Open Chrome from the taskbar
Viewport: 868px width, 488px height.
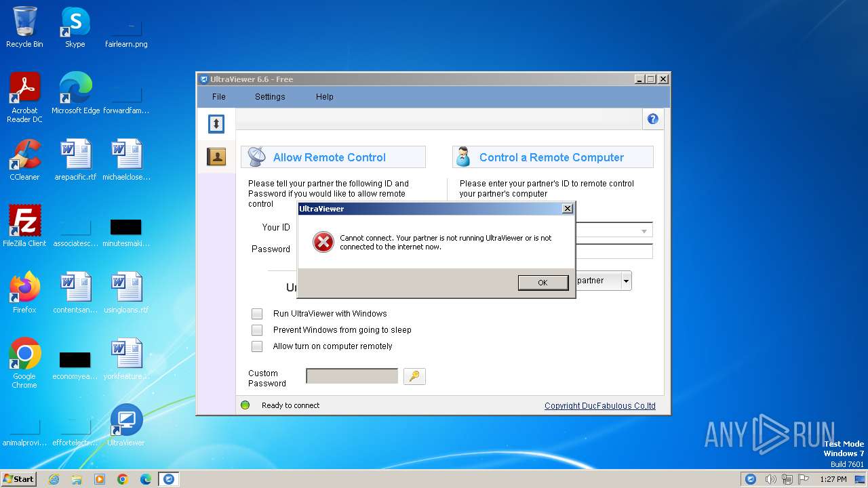tap(123, 479)
